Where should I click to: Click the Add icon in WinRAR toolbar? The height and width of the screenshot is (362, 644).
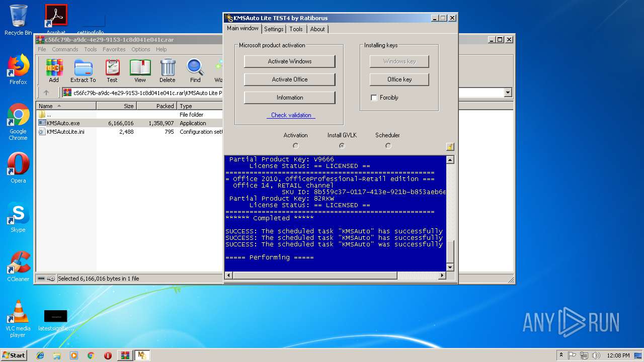pos(54,70)
